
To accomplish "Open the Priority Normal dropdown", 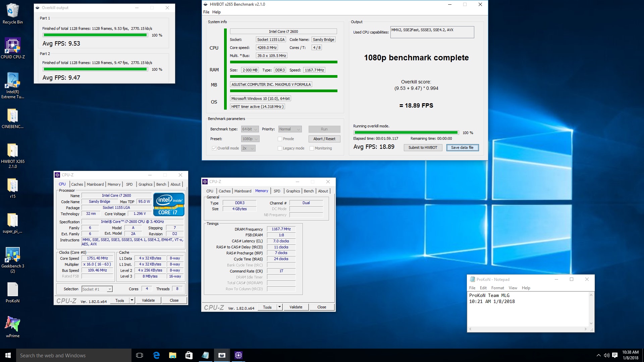I will point(290,129).
